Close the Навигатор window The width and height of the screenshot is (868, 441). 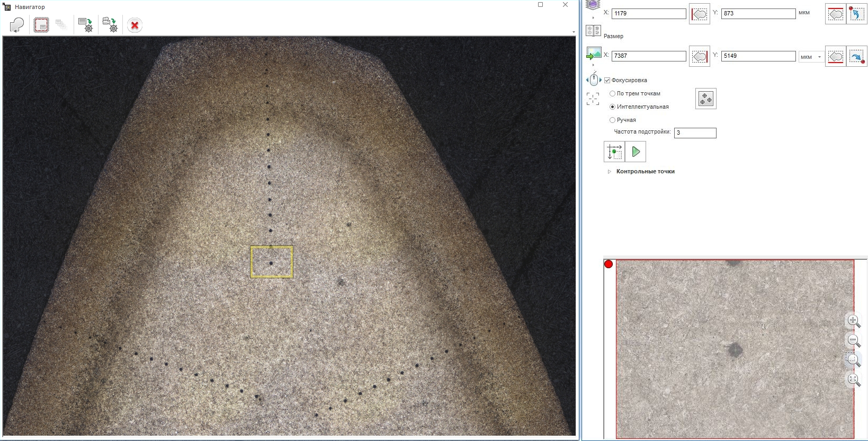pyautogui.click(x=565, y=5)
